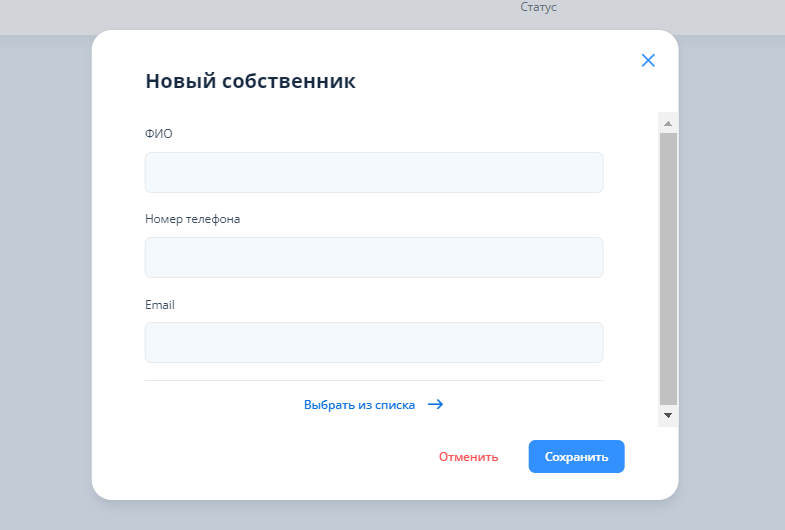The height and width of the screenshot is (530, 785).
Task: Click the Новый собственник heading
Action: (x=250, y=82)
